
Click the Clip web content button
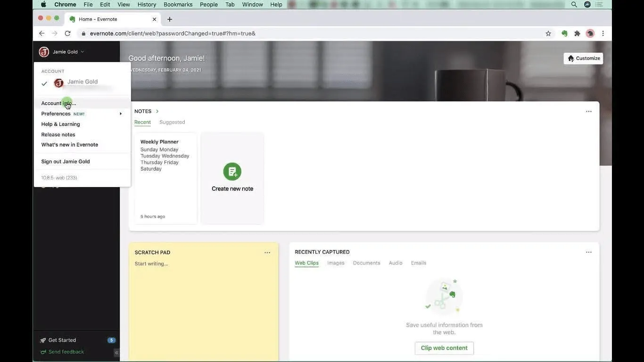tap(444, 348)
